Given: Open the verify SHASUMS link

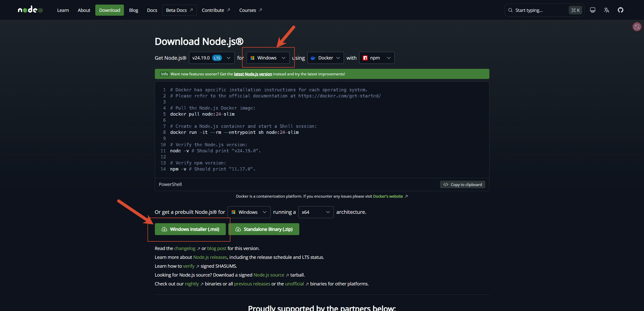Looking at the screenshot, I should click(x=189, y=266).
